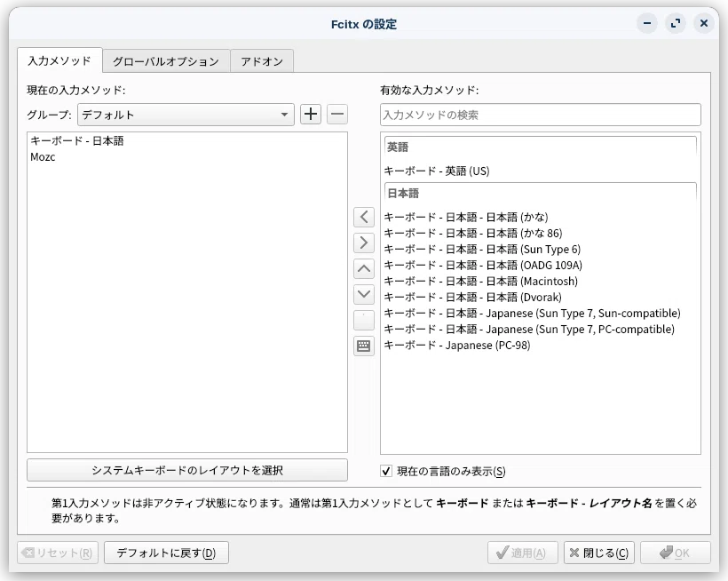Click the OK button
The height and width of the screenshot is (581, 728).
pyautogui.click(x=676, y=553)
